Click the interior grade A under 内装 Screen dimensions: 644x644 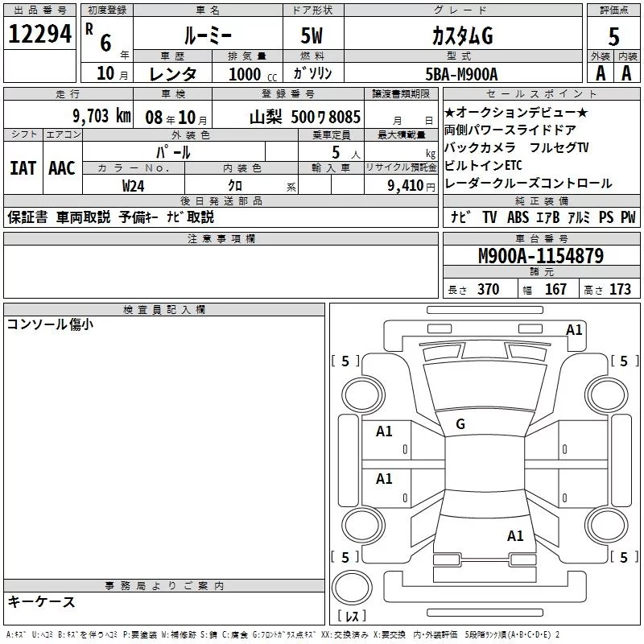[627, 72]
